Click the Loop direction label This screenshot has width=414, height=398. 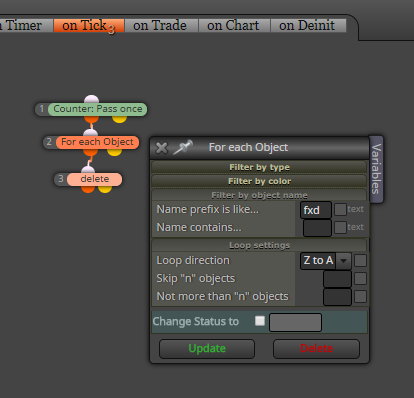[193, 260]
